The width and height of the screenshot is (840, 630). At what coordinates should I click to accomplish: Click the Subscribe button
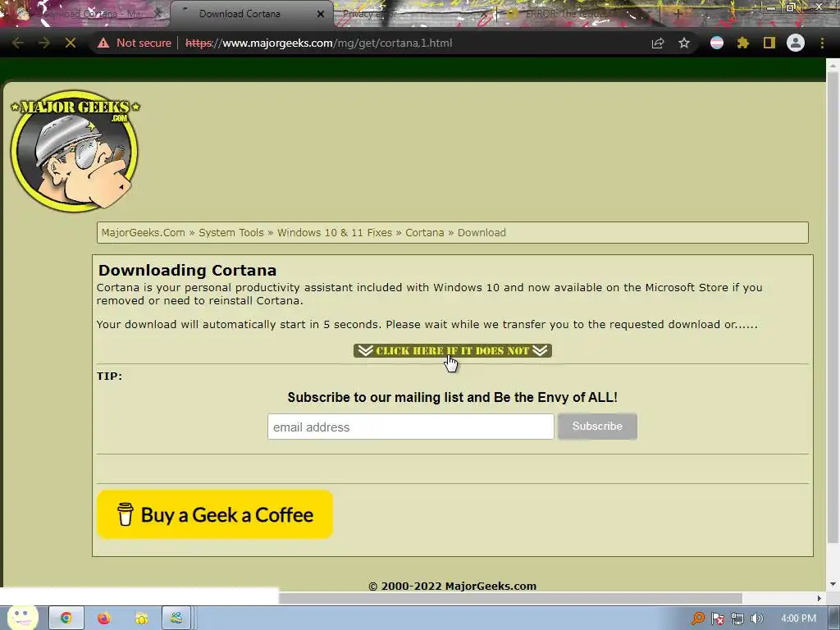597,427
